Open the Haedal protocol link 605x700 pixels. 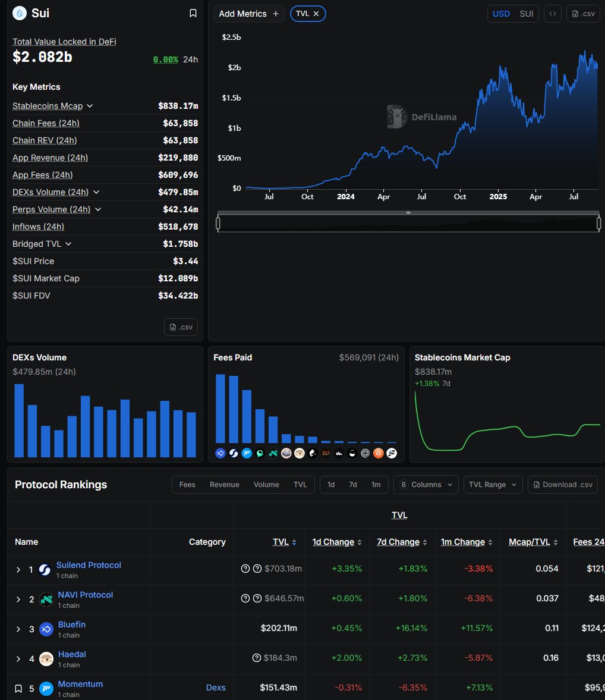[72, 654]
